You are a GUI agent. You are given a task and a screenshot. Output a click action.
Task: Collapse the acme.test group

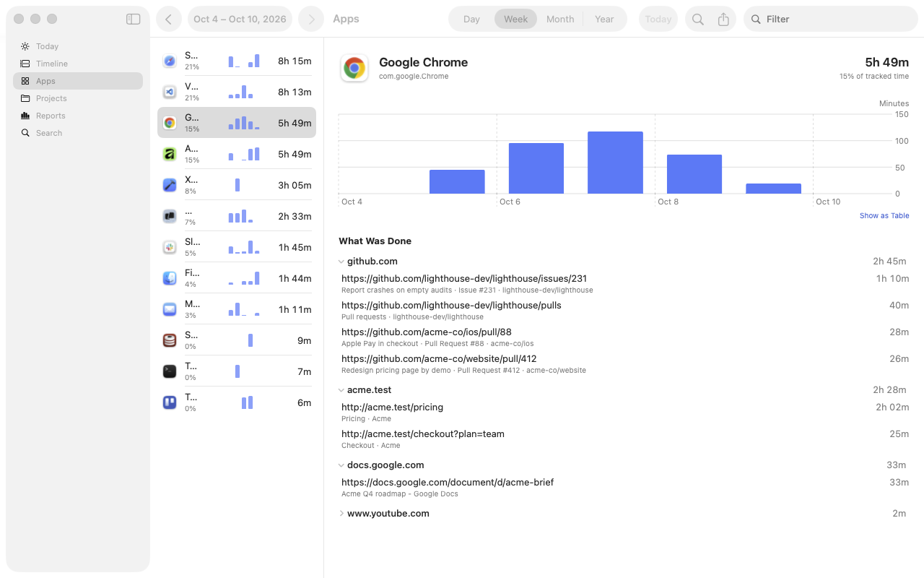[x=341, y=390]
